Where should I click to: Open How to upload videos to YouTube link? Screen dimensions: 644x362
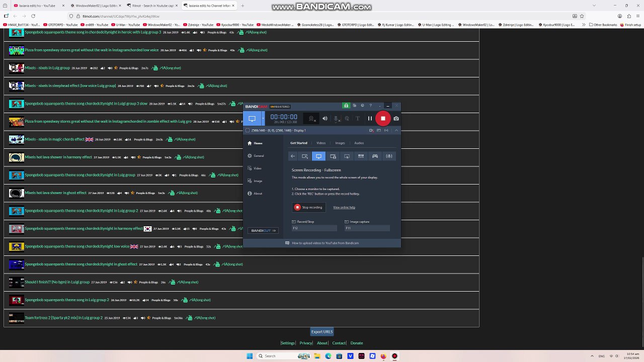click(x=325, y=243)
